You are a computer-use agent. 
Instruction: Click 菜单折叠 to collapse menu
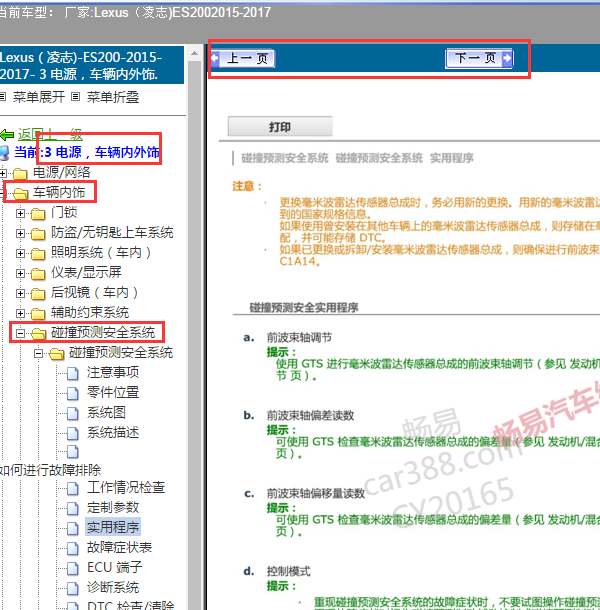click(113, 97)
